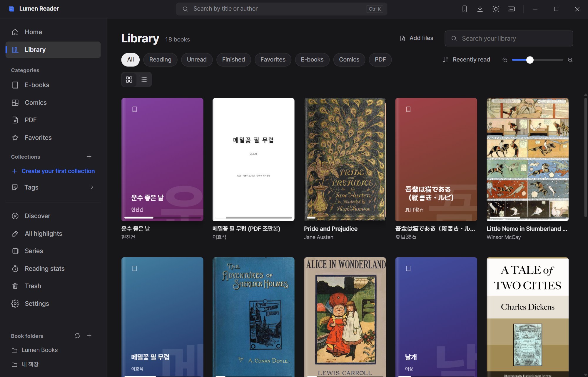Screen dimensions: 588x377
Task: Open sidebar E-books category
Action: point(53,85)
